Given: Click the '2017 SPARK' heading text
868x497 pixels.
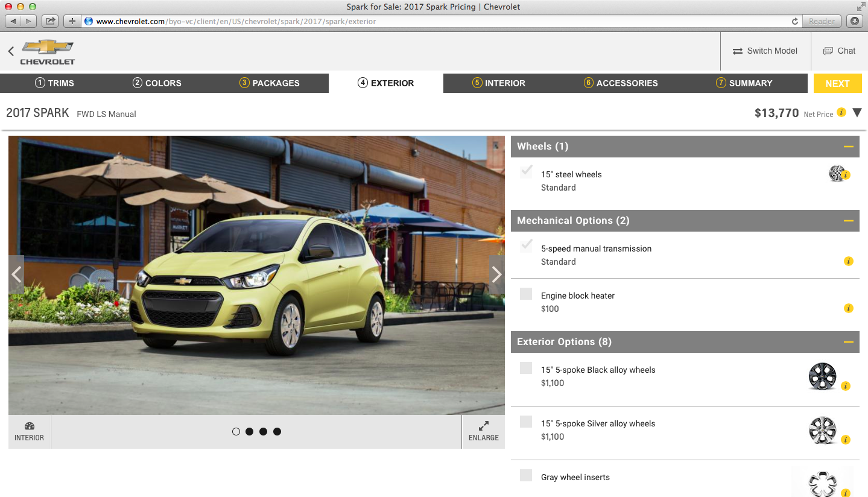Looking at the screenshot, I should (x=37, y=113).
